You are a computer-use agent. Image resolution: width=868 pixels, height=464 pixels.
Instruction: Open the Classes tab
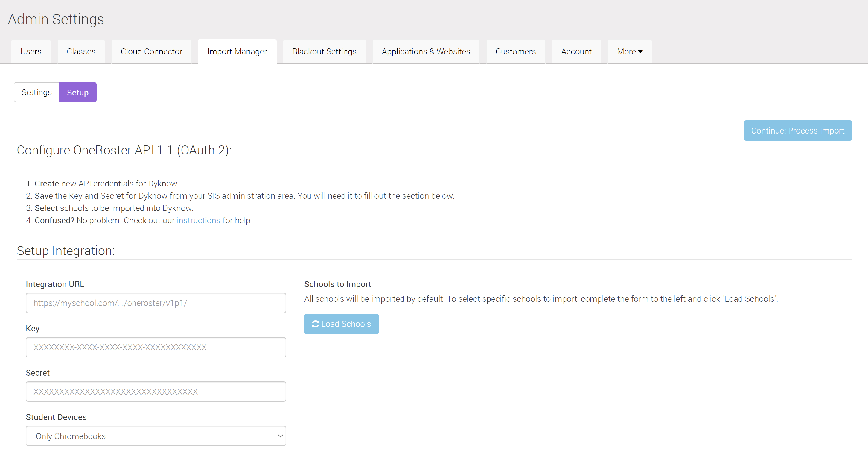coord(81,51)
